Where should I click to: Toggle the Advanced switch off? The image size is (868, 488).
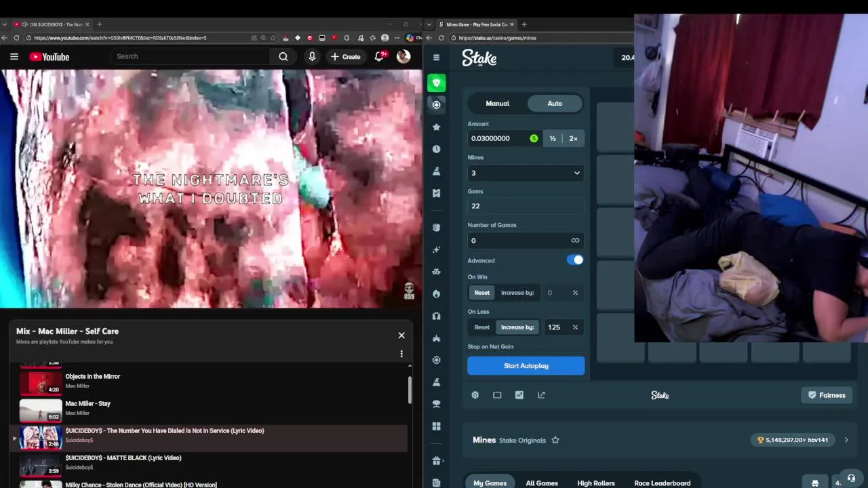[575, 260]
